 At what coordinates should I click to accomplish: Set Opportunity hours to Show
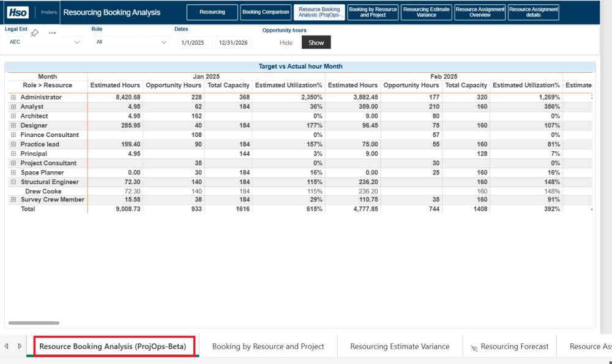[316, 43]
